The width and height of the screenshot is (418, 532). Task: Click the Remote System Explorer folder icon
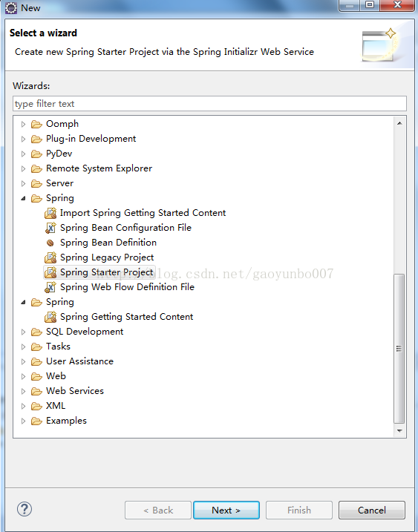tap(36, 168)
